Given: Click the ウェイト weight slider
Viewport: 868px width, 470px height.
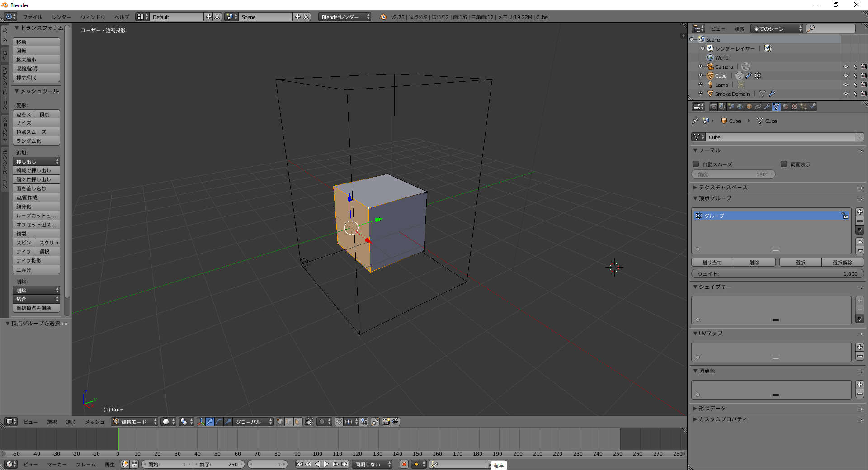Looking at the screenshot, I should pyautogui.click(x=777, y=273).
